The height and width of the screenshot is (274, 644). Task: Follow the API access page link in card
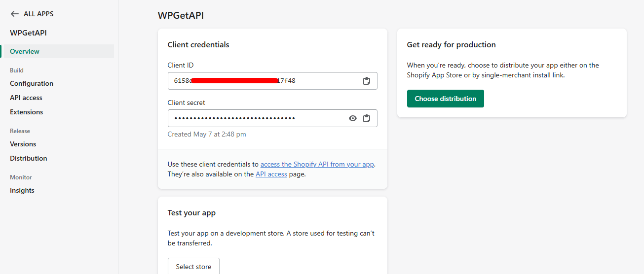click(x=271, y=174)
